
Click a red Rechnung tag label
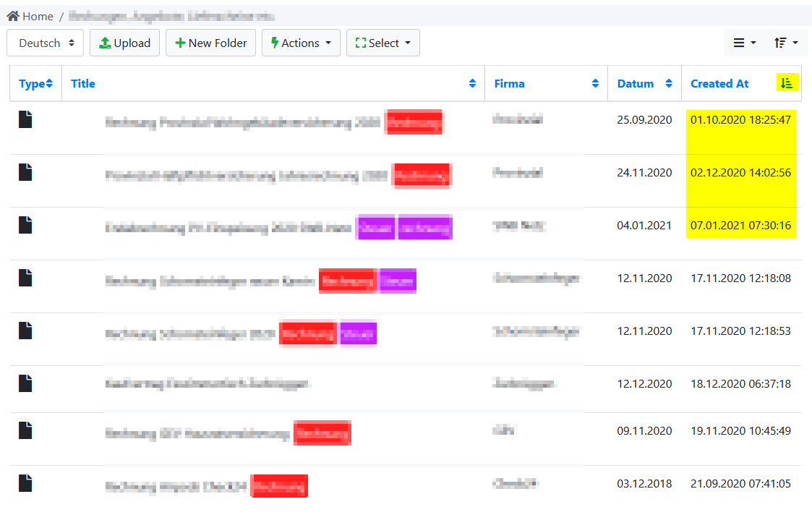click(x=413, y=122)
